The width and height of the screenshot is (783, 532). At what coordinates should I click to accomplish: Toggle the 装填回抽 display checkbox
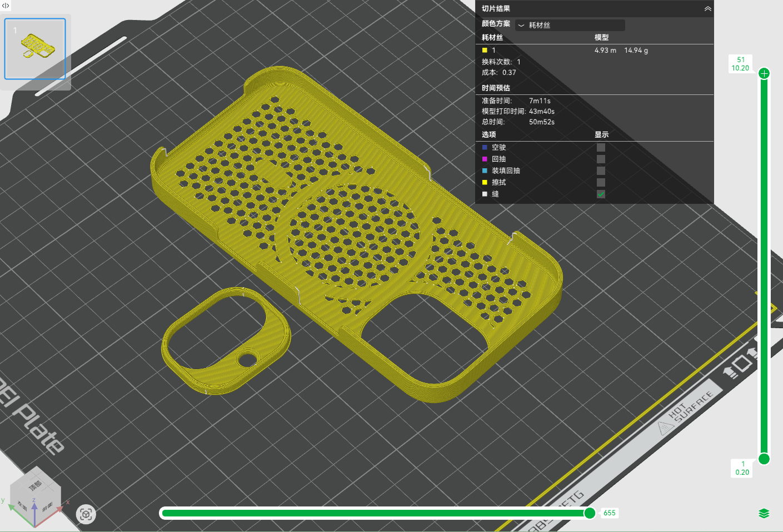click(601, 171)
